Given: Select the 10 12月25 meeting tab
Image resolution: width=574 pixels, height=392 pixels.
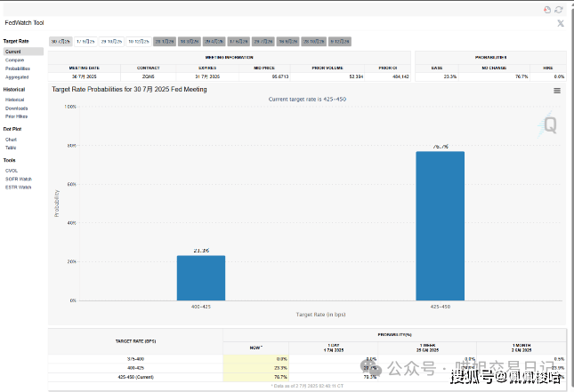Looking at the screenshot, I should [x=138, y=42].
